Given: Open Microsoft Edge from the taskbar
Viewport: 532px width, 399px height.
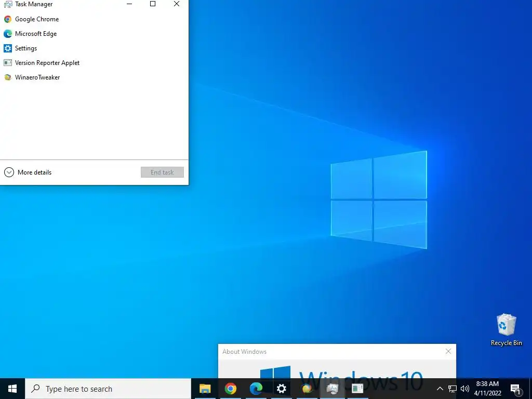Looking at the screenshot, I should tap(256, 389).
